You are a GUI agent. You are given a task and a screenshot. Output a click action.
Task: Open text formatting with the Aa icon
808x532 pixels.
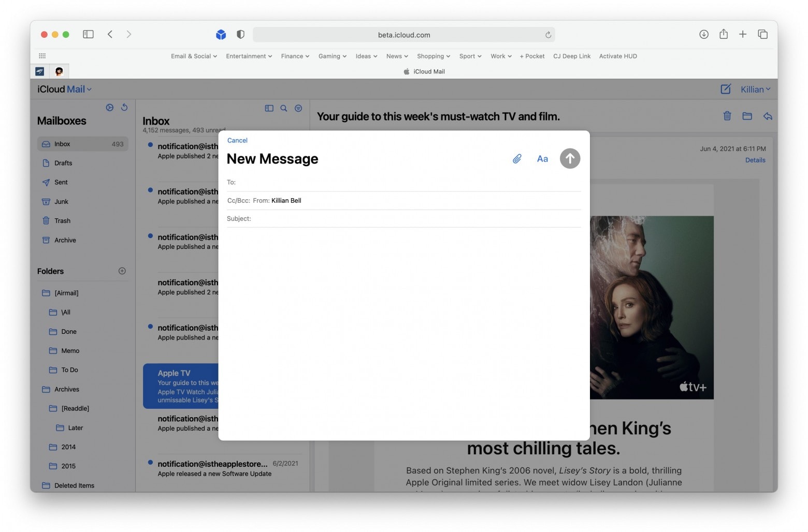point(542,158)
